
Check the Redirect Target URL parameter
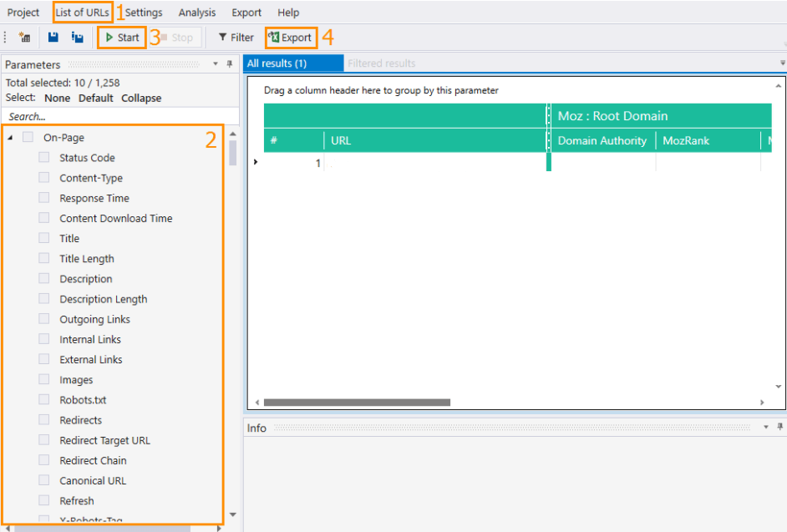click(x=44, y=439)
